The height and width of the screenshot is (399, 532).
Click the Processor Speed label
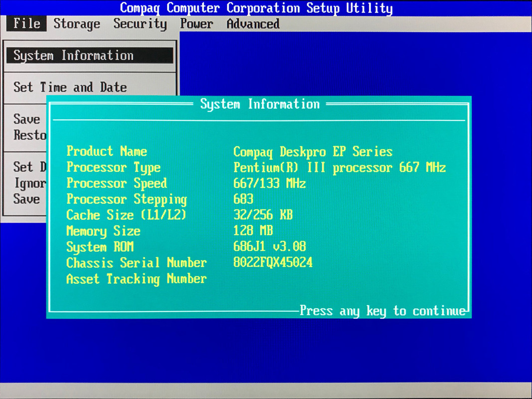tap(117, 184)
